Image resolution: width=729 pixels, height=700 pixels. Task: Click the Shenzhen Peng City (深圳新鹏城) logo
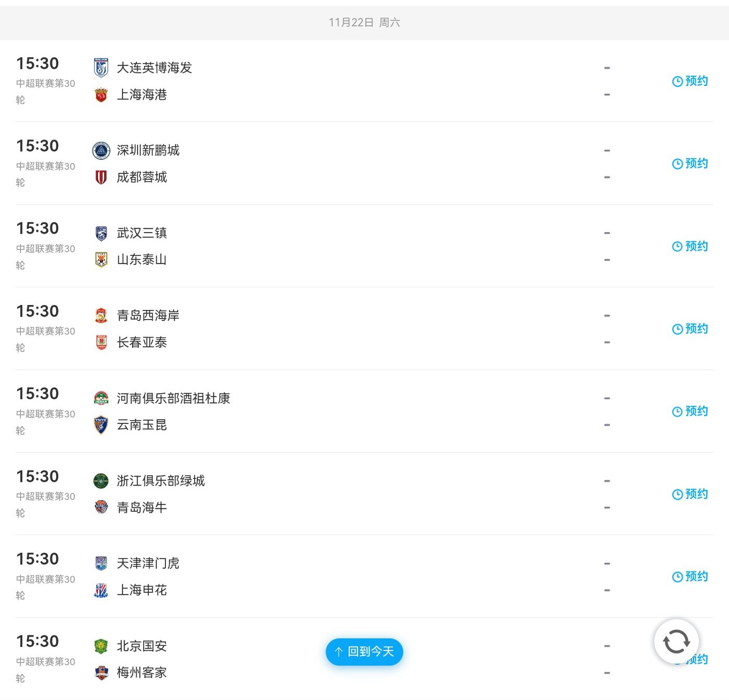[101, 150]
